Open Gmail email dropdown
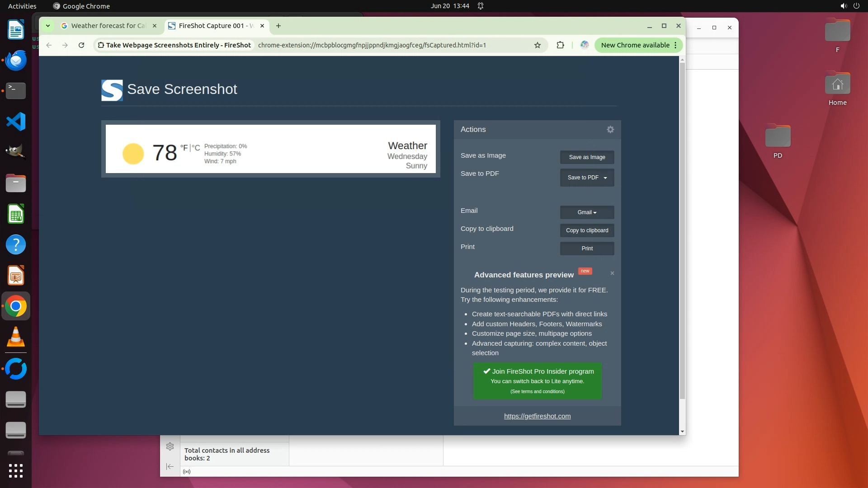The image size is (868, 488). click(587, 212)
